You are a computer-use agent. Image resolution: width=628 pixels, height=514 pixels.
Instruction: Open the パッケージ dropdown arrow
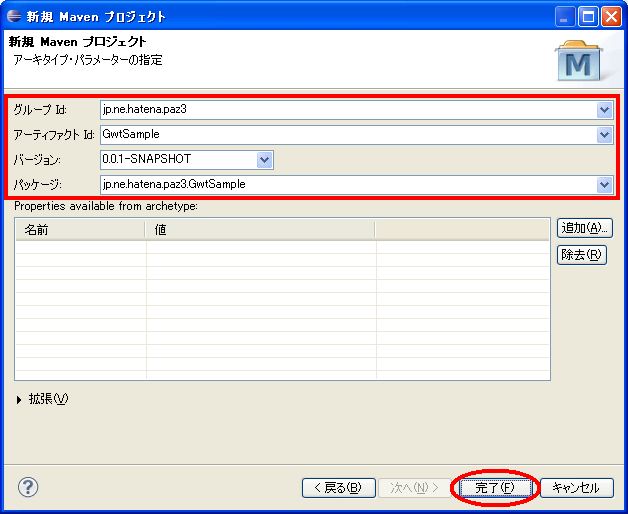pos(604,185)
